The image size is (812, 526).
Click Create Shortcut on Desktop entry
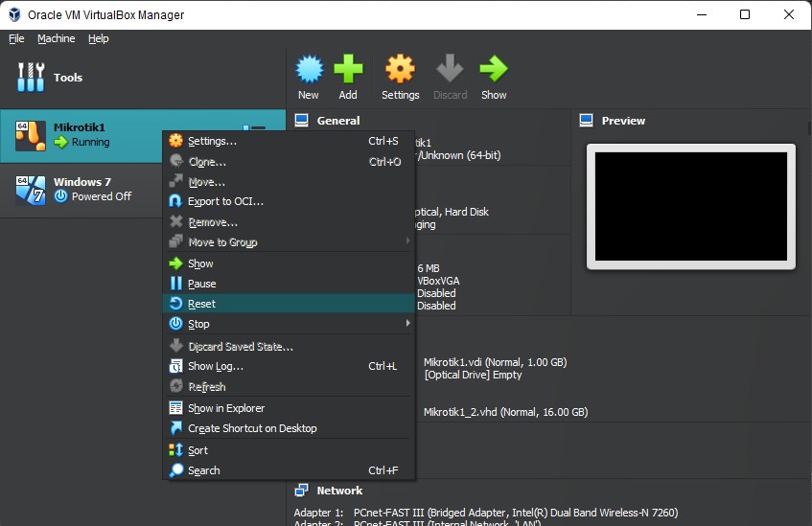[252, 428]
